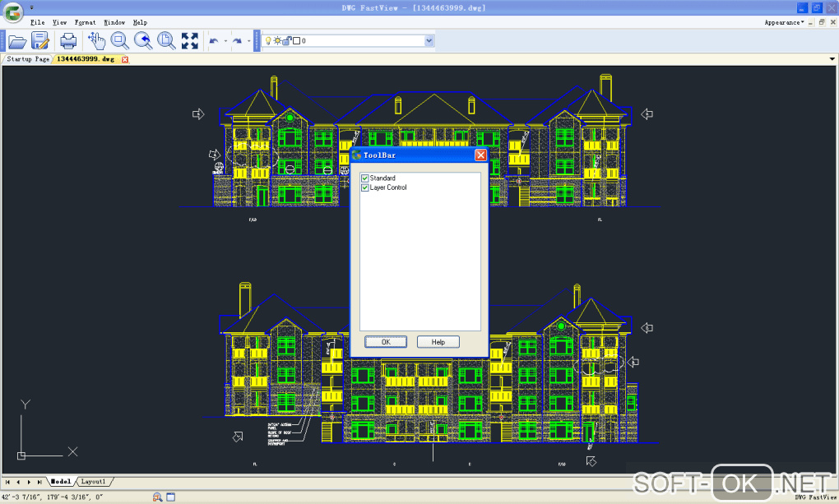Select the Model space tab

coord(61,482)
